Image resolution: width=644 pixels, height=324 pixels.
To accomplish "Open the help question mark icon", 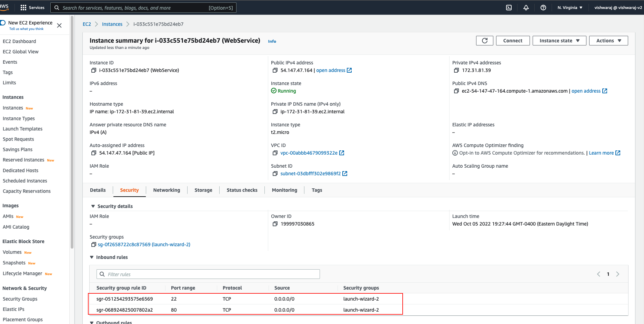I will tap(543, 8).
